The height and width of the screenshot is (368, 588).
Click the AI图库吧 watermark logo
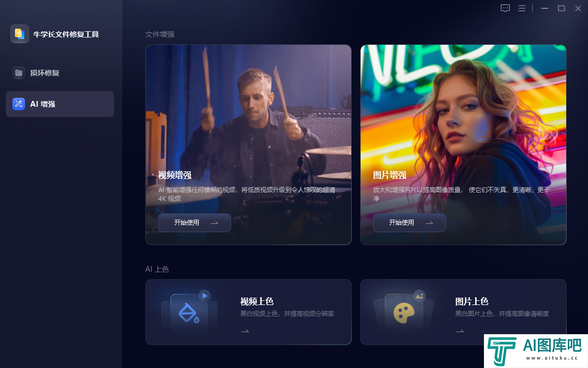point(536,351)
